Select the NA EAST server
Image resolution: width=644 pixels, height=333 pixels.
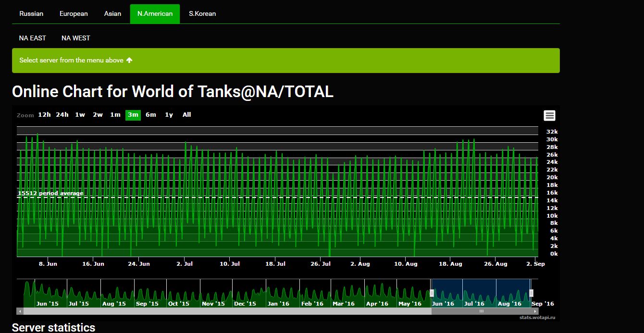click(x=33, y=38)
